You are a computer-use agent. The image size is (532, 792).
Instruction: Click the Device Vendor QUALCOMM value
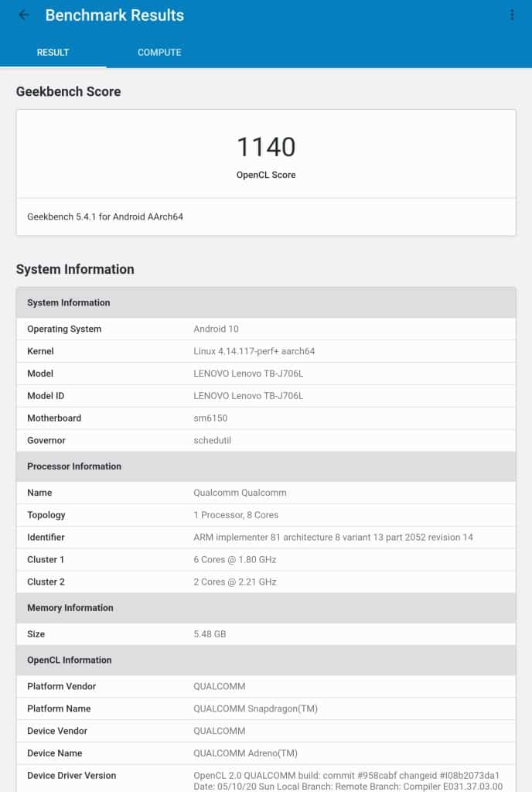pos(219,731)
